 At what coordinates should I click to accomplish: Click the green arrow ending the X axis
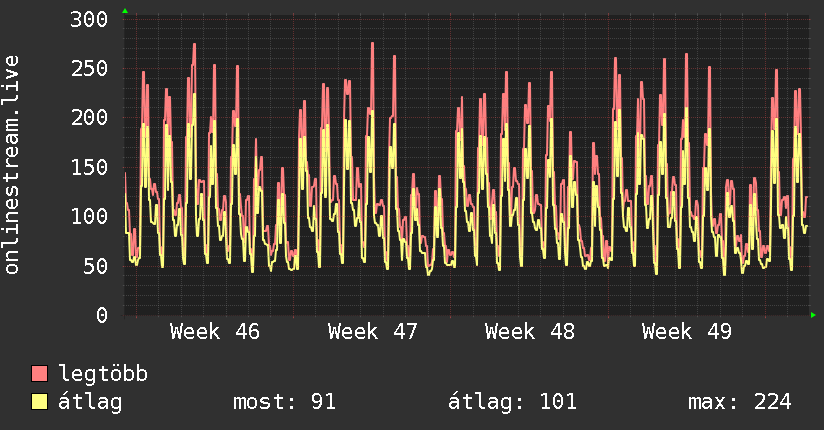[x=814, y=316]
